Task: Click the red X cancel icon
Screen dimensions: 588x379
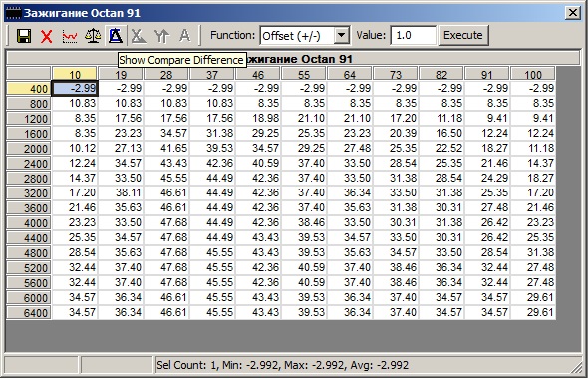Action: click(x=47, y=36)
